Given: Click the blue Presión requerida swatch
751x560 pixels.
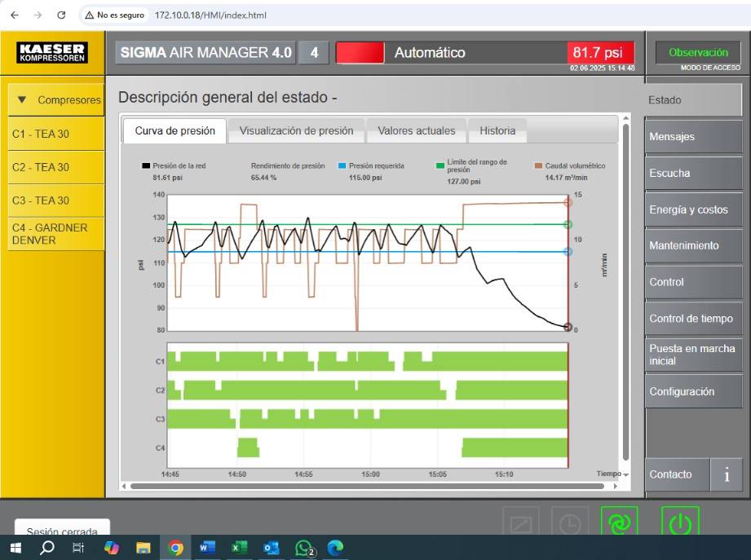Looking at the screenshot, I should point(342,166).
